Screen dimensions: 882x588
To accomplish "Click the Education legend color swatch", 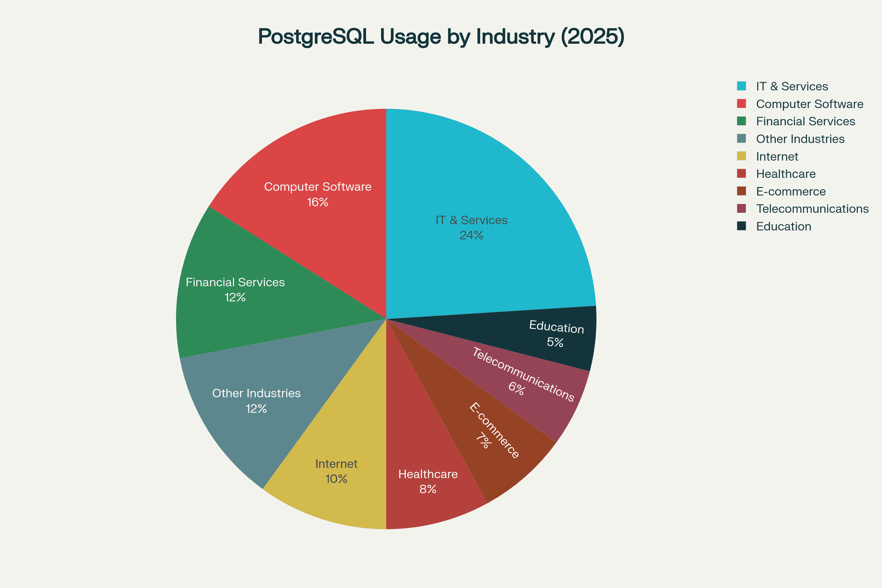I will point(741,226).
